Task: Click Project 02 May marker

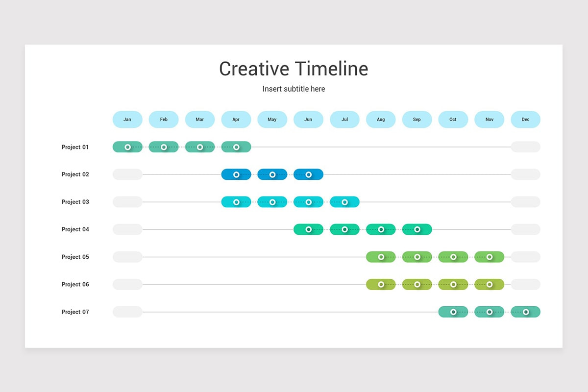Action: (272, 174)
